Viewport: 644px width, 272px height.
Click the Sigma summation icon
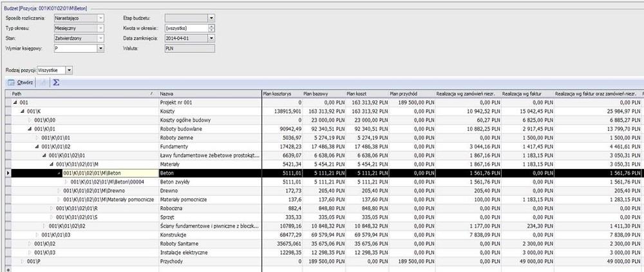pyautogui.click(x=56, y=83)
